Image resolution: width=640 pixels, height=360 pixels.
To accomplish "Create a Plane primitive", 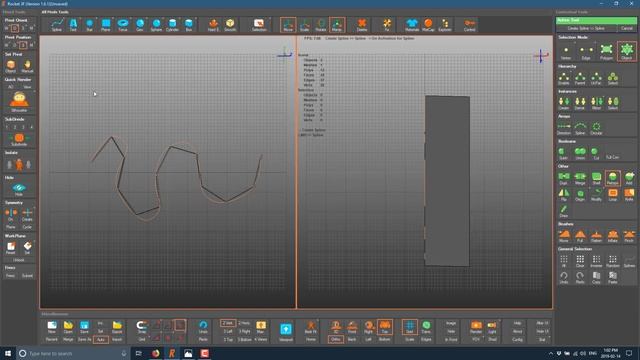I will point(106,24).
